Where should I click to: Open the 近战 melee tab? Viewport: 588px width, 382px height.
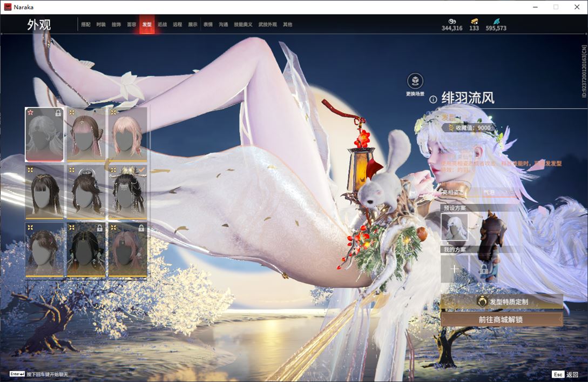coord(162,24)
